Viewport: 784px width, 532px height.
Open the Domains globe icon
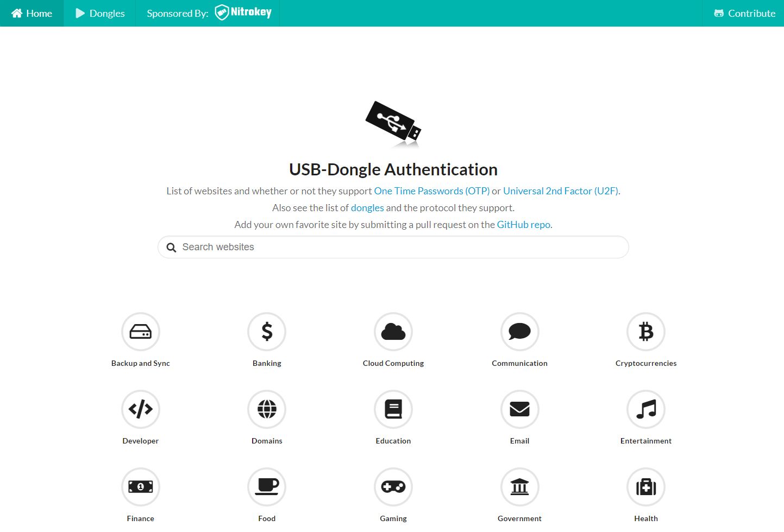(x=267, y=409)
